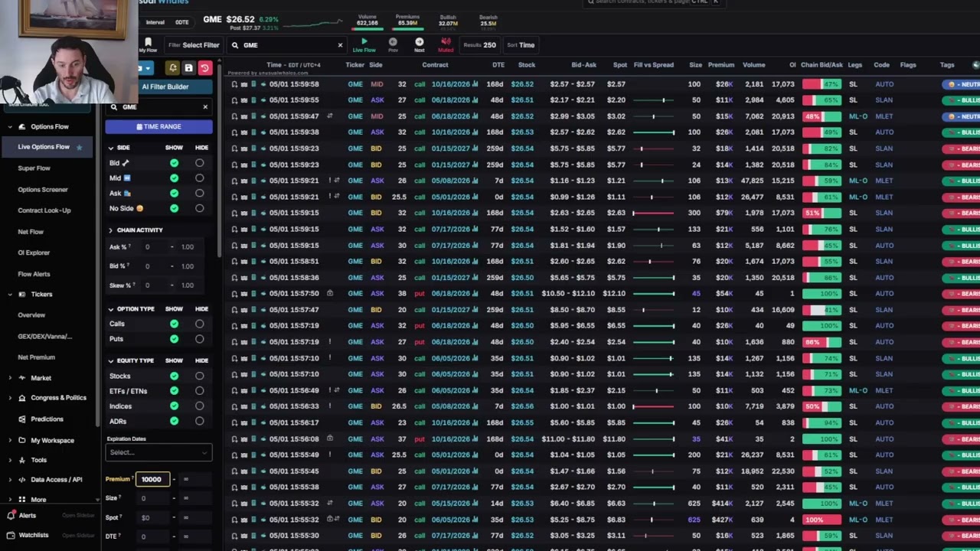Image resolution: width=980 pixels, height=551 pixels.
Task: Close the GME filter search box
Action: tap(205, 107)
